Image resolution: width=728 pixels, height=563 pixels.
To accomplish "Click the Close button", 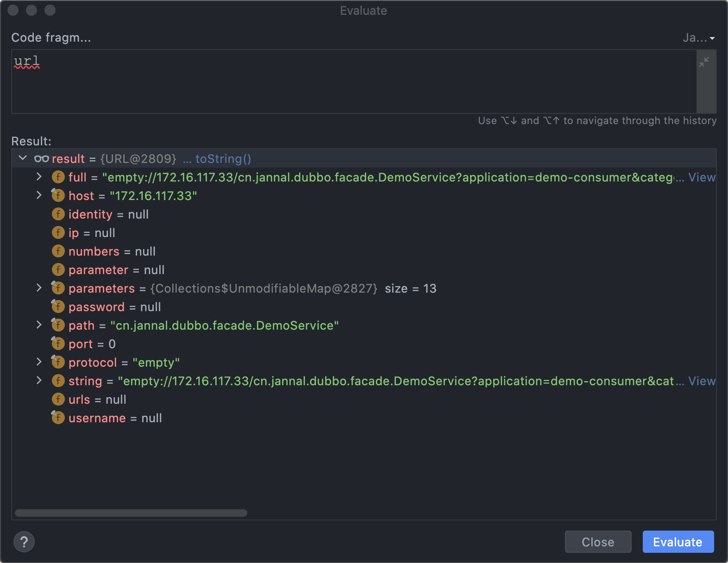I will (598, 542).
